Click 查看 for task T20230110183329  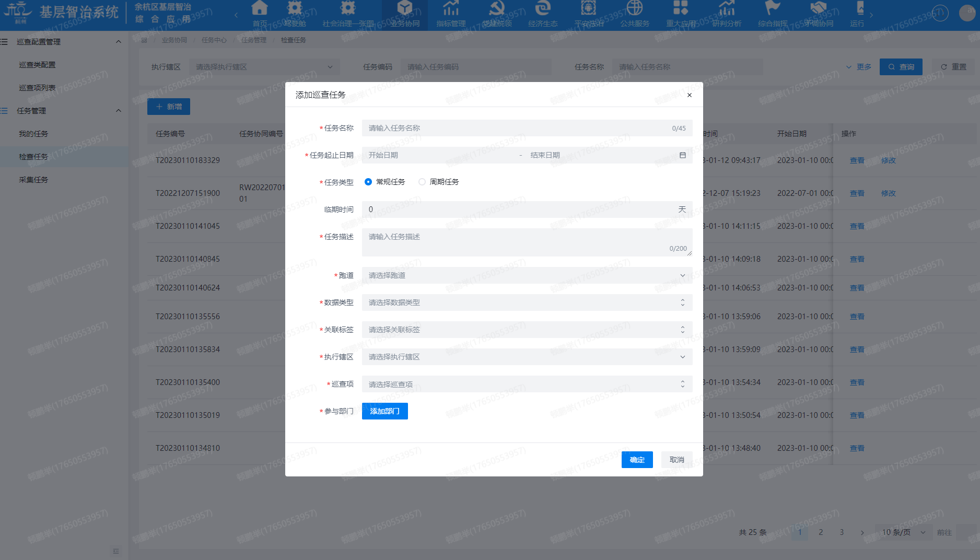(857, 160)
